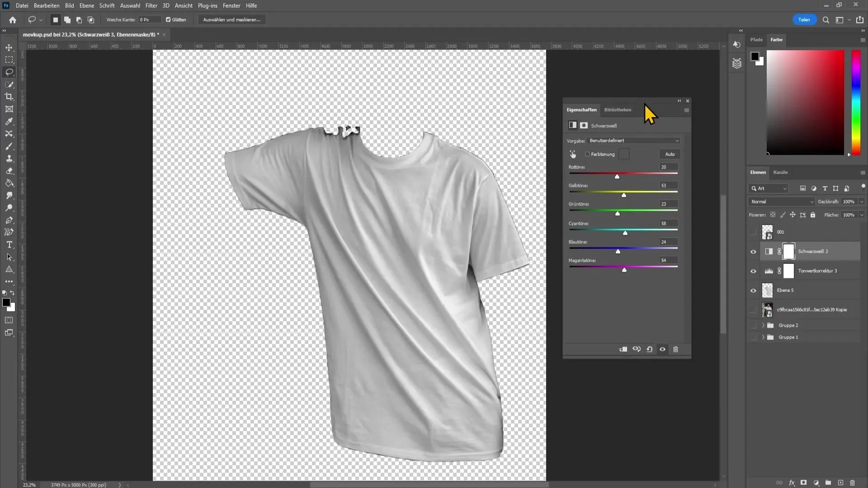Select Schwarzweiß 3 layer mask thumbnail
This screenshot has height=488, width=868.
click(x=788, y=251)
